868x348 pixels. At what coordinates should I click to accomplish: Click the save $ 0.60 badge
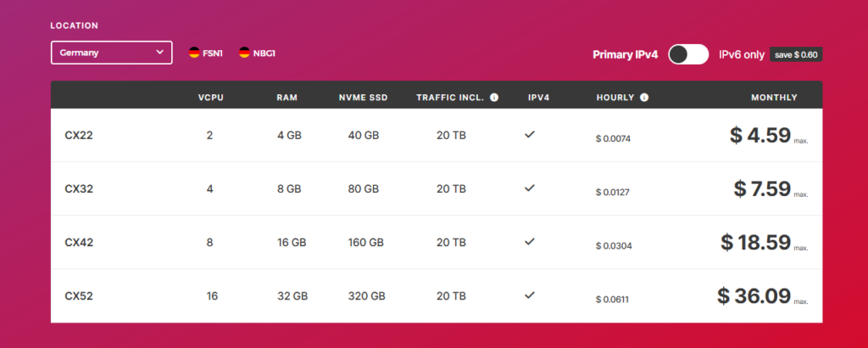click(796, 55)
